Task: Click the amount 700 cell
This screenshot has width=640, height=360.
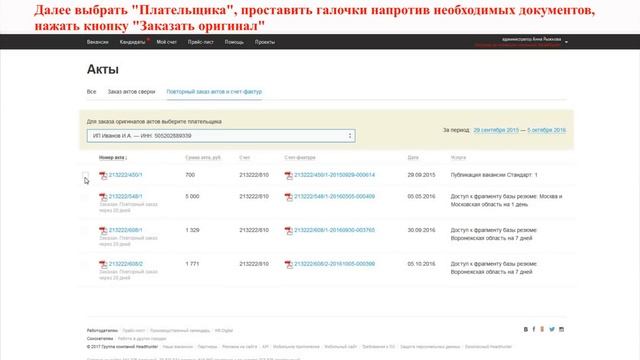Action: click(x=190, y=175)
